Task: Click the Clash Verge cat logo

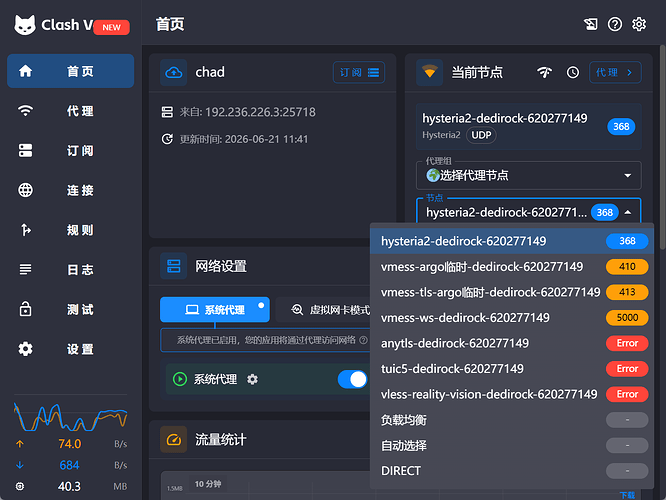Action: pos(25,25)
